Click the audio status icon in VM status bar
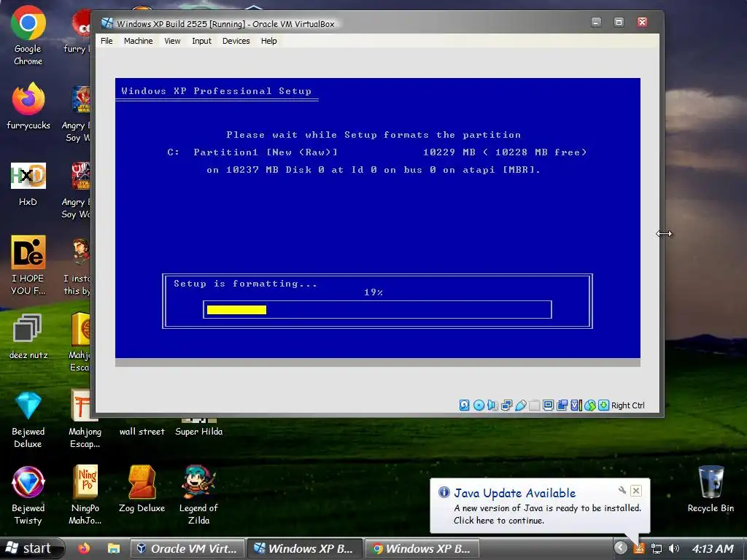This screenshot has height=560, width=747. click(492, 405)
